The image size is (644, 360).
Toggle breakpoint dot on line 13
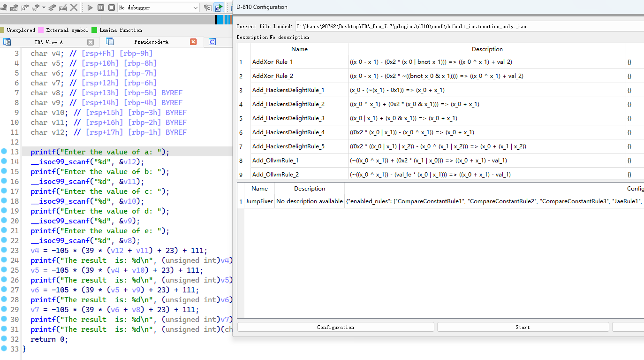(x=4, y=152)
